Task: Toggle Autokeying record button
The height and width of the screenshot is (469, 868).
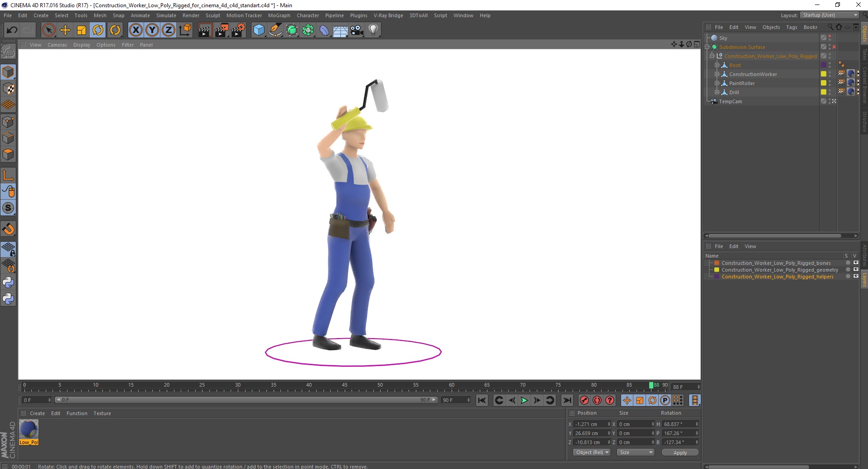Action: (x=597, y=400)
